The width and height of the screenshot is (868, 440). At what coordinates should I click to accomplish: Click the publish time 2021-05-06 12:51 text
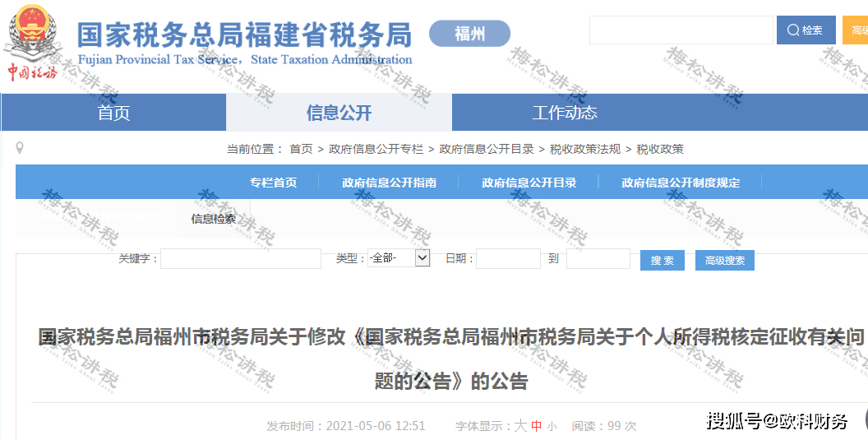[x=346, y=426]
